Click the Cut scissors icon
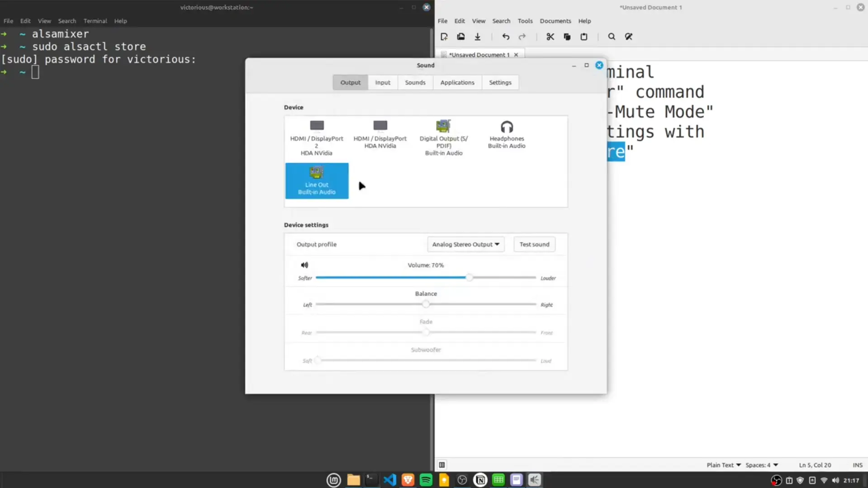The image size is (868, 488). (x=550, y=37)
